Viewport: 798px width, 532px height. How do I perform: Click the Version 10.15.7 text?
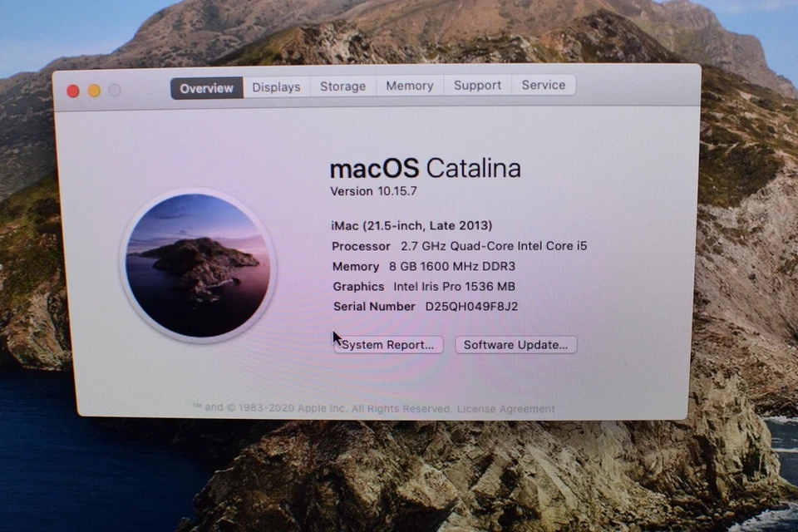[x=373, y=191]
